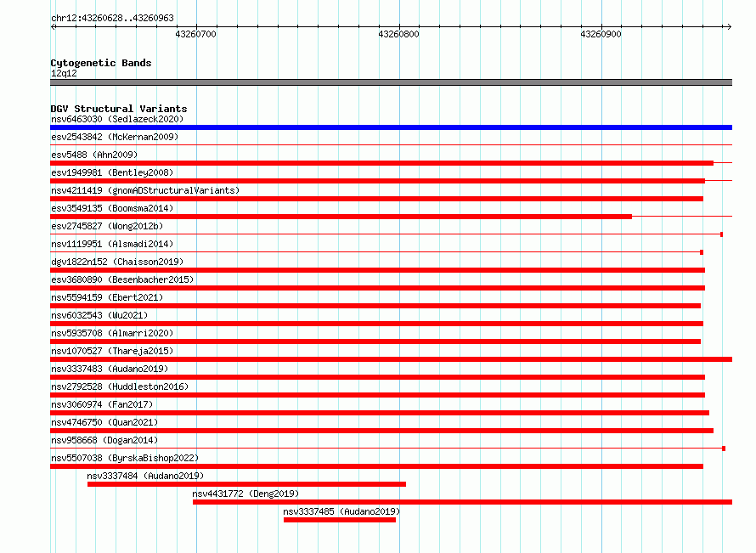The width and height of the screenshot is (756, 553).
Task: Open the nsv3060974 (Fan2017) label
Action: pos(102,404)
